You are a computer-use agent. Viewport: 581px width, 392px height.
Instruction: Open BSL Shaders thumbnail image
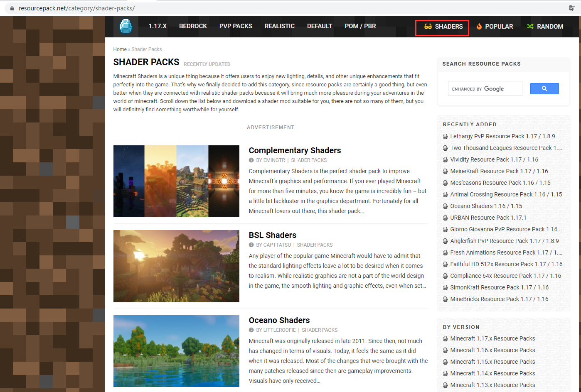click(176, 266)
